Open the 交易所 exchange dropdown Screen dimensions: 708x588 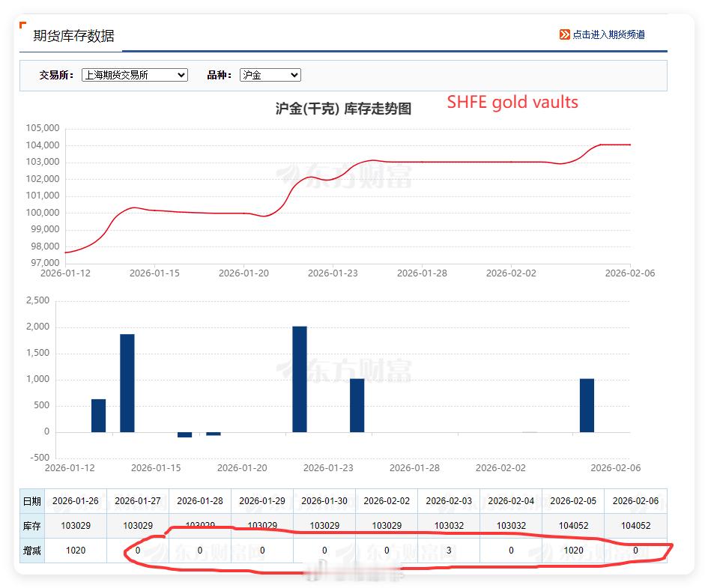pyautogui.click(x=180, y=75)
